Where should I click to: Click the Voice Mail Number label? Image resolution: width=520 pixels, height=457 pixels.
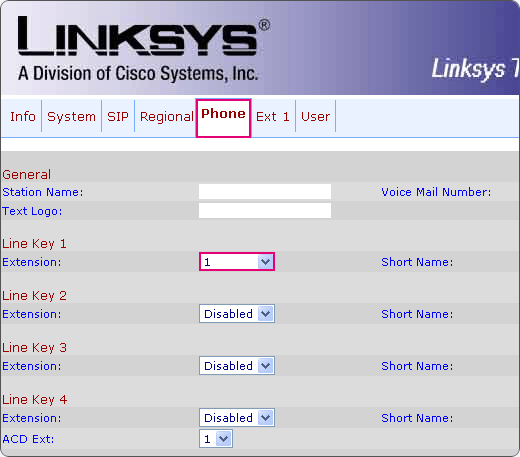click(436, 192)
